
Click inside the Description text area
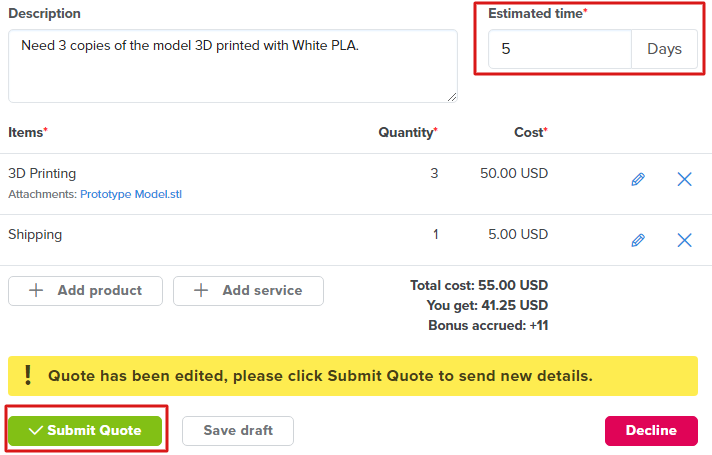pyautogui.click(x=232, y=66)
